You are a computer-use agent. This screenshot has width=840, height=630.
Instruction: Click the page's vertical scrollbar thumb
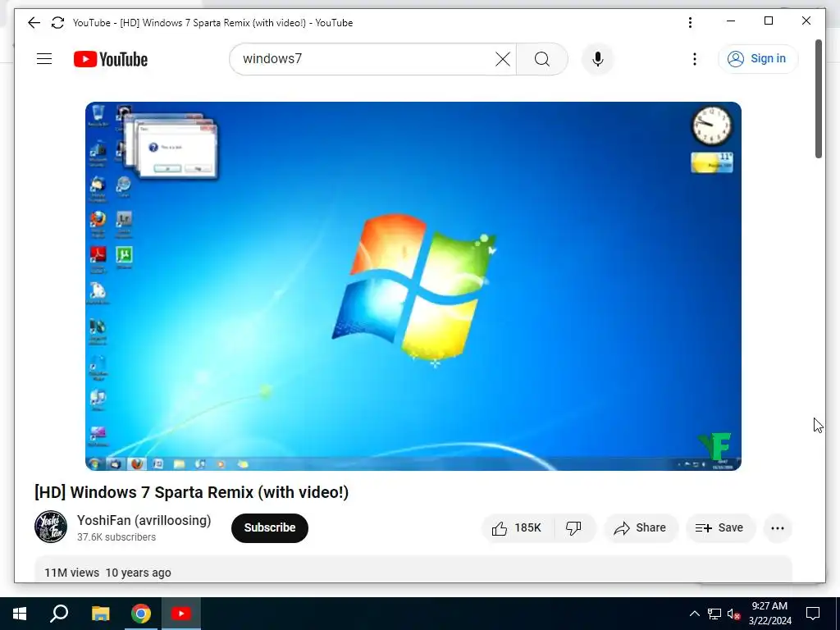[x=819, y=99]
